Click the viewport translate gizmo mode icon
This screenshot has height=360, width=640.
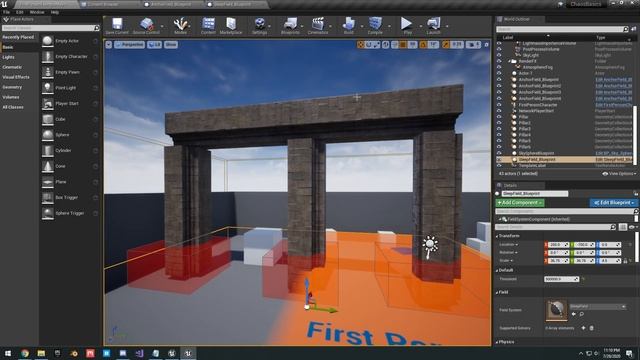tap(360, 44)
